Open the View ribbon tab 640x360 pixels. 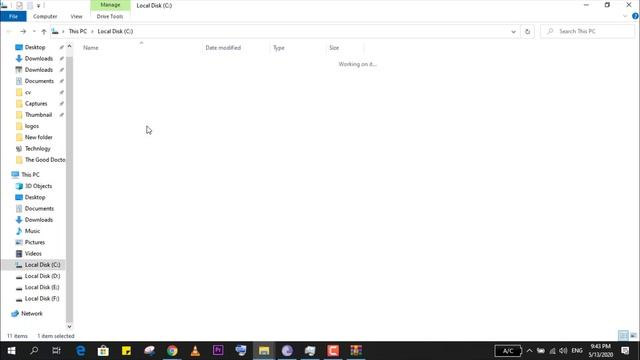tap(76, 16)
